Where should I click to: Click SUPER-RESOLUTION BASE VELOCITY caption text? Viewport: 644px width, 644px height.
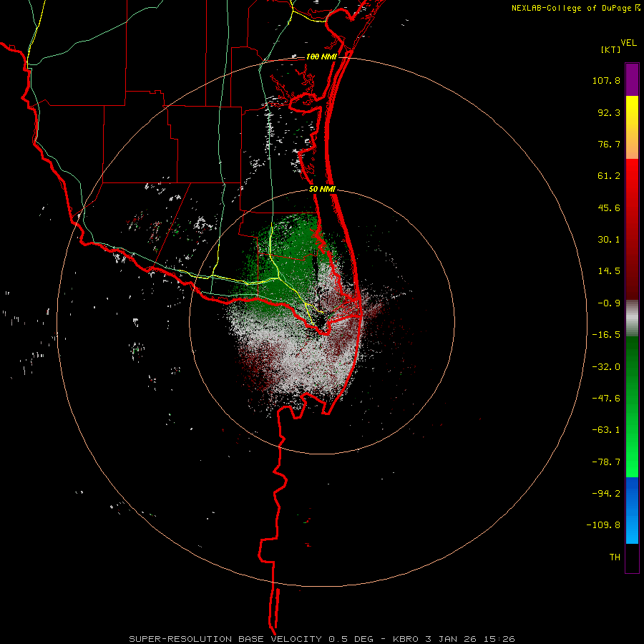tap(227, 639)
